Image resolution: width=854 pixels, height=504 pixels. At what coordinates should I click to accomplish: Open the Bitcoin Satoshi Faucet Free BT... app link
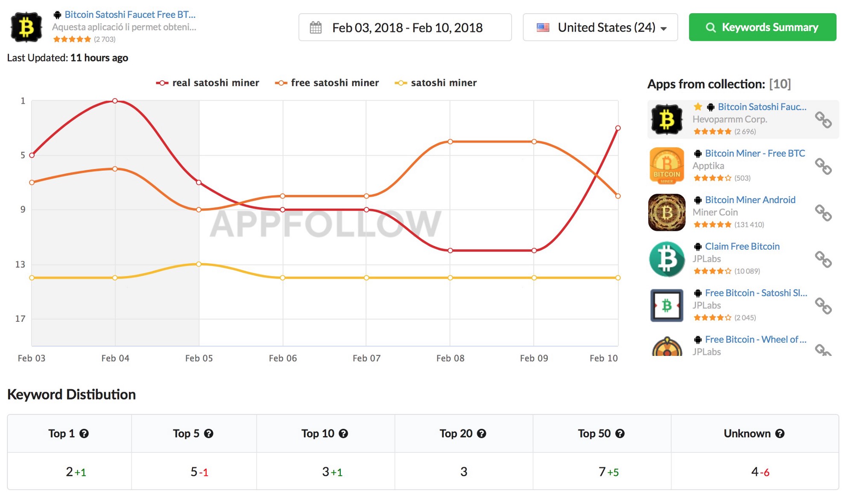point(130,15)
